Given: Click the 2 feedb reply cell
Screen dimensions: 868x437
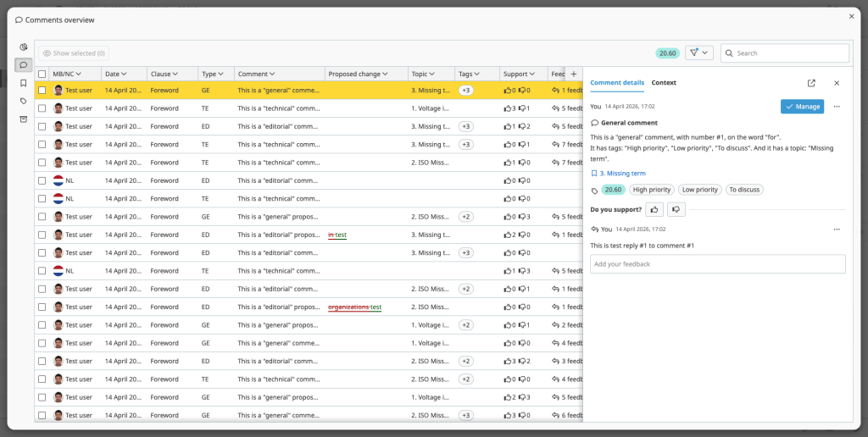Looking at the screenshot, I should tap(567, 325).
